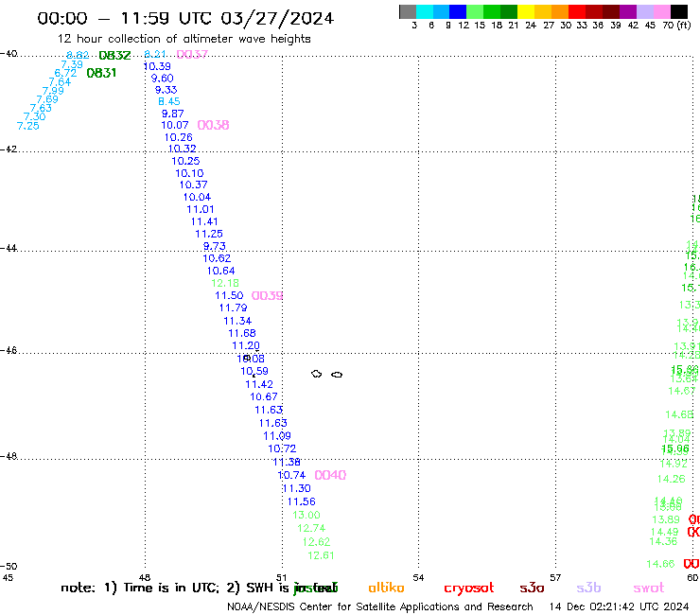This screenshot has width=700, height=615.
Task: Select the green value 12.61
Action: (321, 555)
